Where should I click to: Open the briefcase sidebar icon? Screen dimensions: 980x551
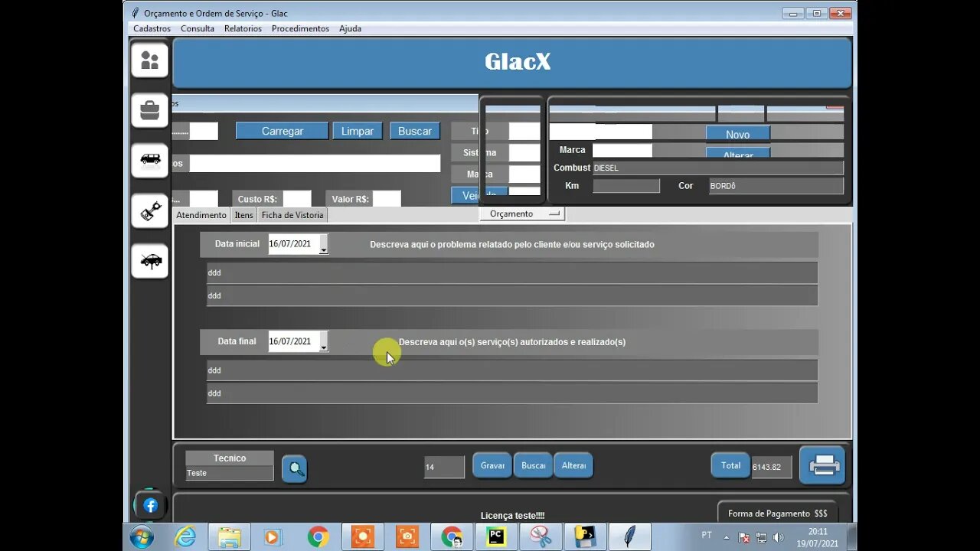point(149,111)
